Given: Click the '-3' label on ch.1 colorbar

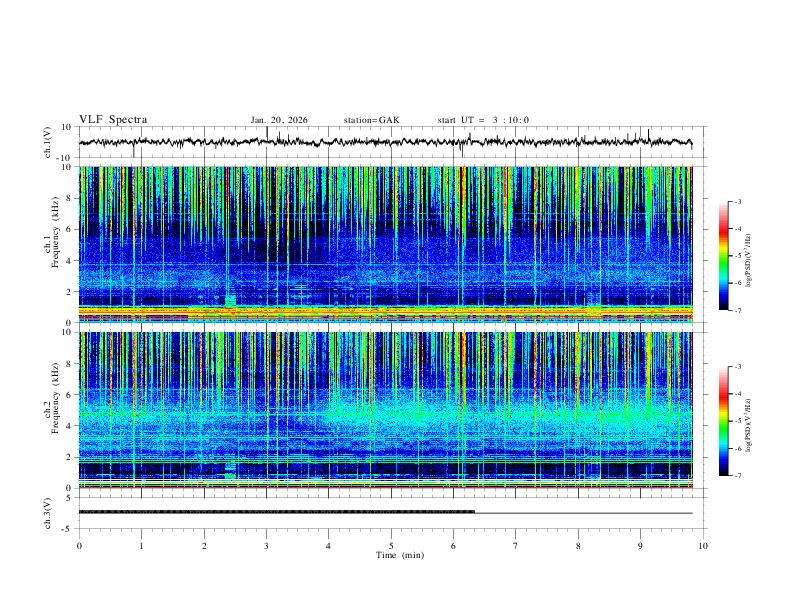Looking at the screenshot, I should click(x=737, y=201).
